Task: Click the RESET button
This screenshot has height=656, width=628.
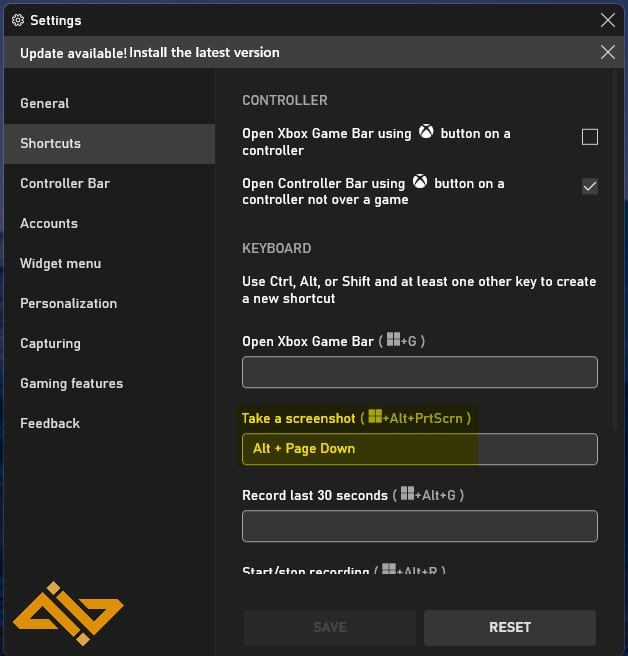Action: (510, 627)
